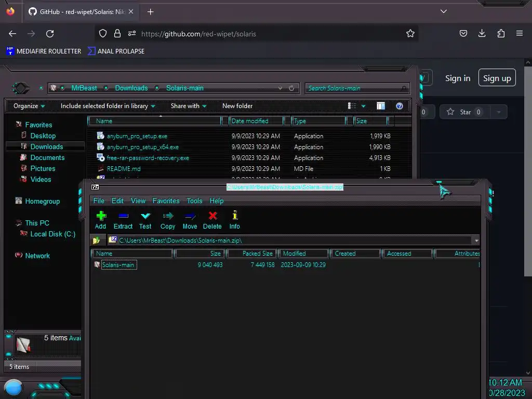Open the Share with dropdown

[189, 106]
